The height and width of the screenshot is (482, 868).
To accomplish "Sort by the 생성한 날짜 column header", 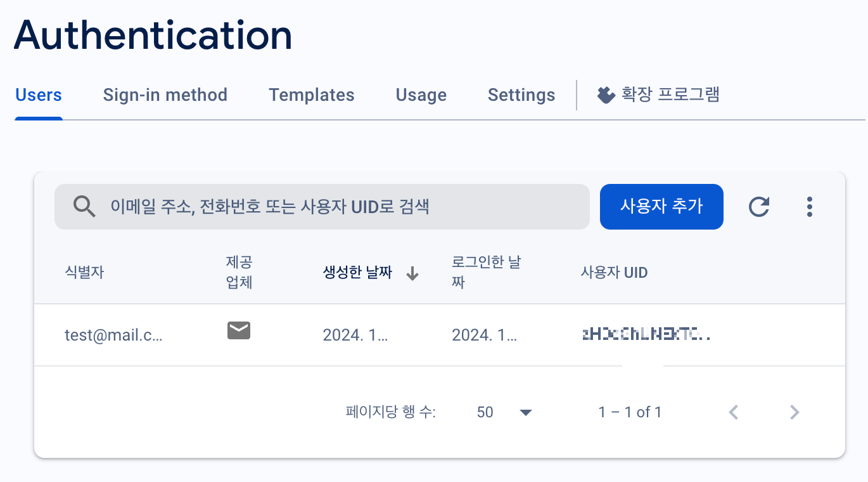I will coord(357,273).
